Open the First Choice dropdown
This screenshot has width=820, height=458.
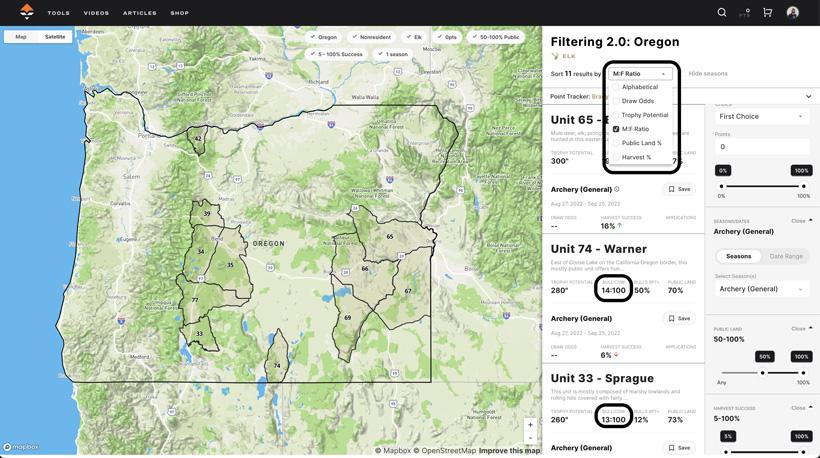pos(762,117)
